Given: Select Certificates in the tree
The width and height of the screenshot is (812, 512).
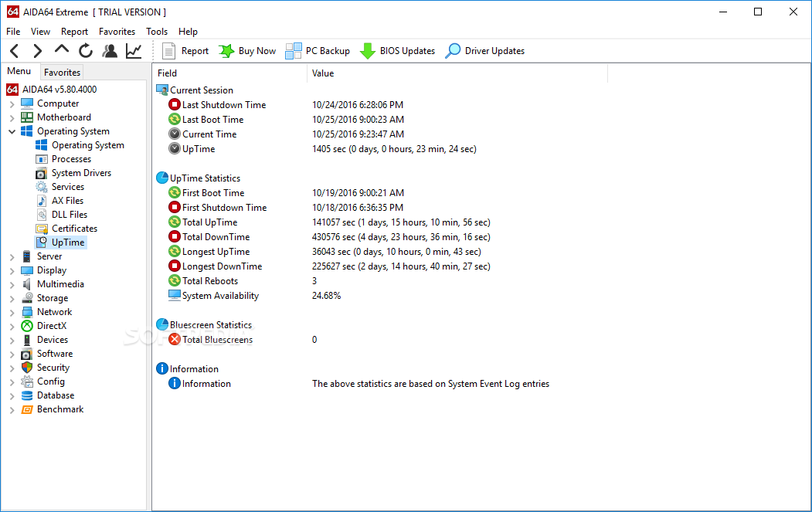Looking at the screenshot, I should point(66,229).
